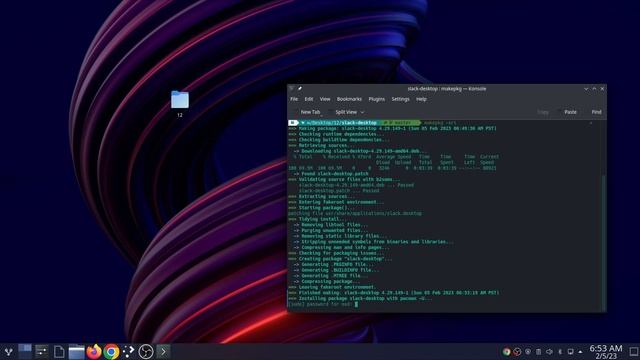Open the application launcher in taskbar
Viewport: 640px width, 360px height.
click(x=8, y=351)
